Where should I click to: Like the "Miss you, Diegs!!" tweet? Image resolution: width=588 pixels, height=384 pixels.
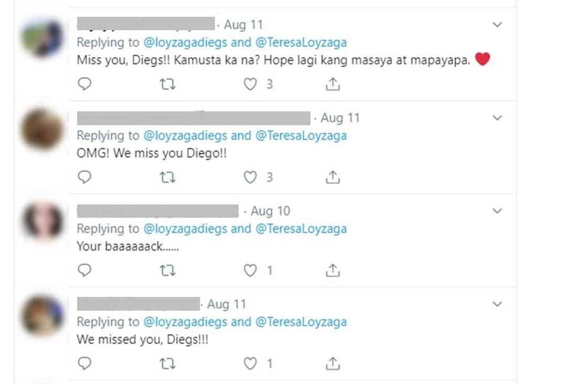pos(249,84)
